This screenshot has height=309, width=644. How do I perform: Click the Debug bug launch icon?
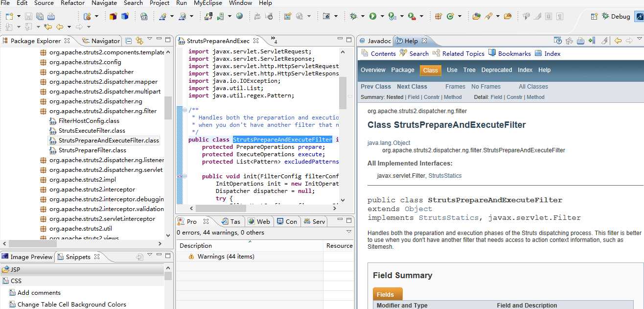coord(353,16)
